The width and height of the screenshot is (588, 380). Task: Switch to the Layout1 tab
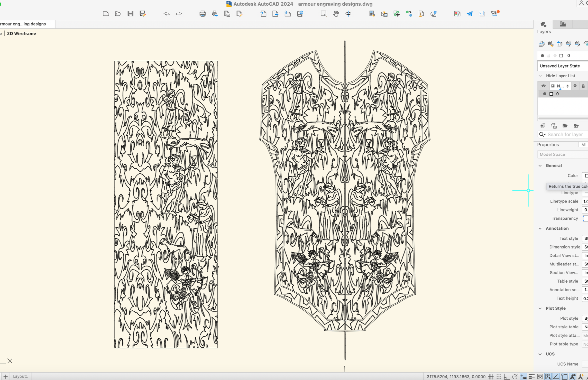20,376
